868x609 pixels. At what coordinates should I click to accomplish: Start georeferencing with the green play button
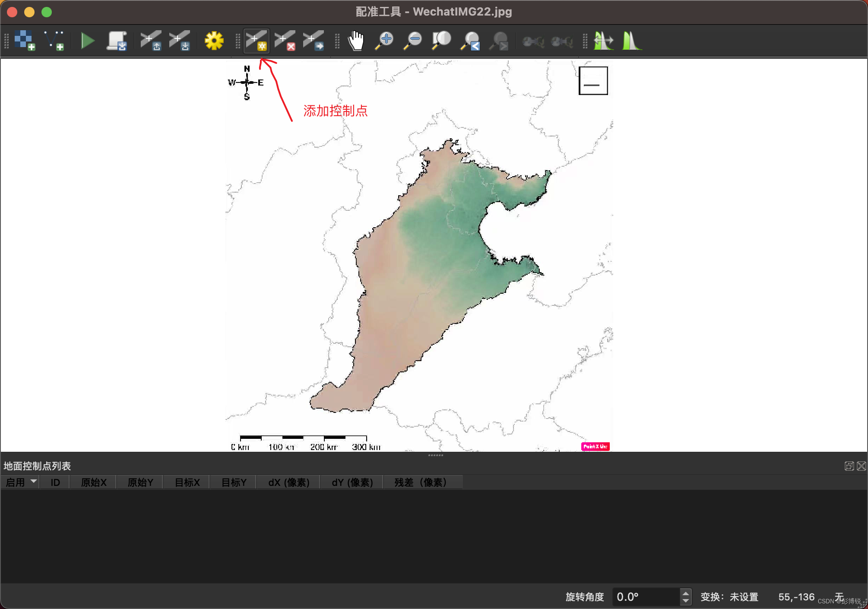(88, 41)
